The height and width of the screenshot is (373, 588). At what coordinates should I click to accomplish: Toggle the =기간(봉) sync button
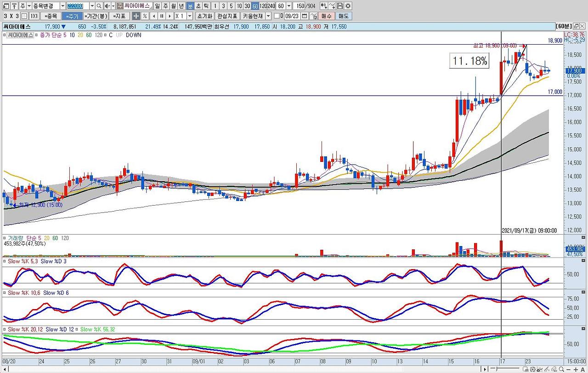[x=96, y=16]
